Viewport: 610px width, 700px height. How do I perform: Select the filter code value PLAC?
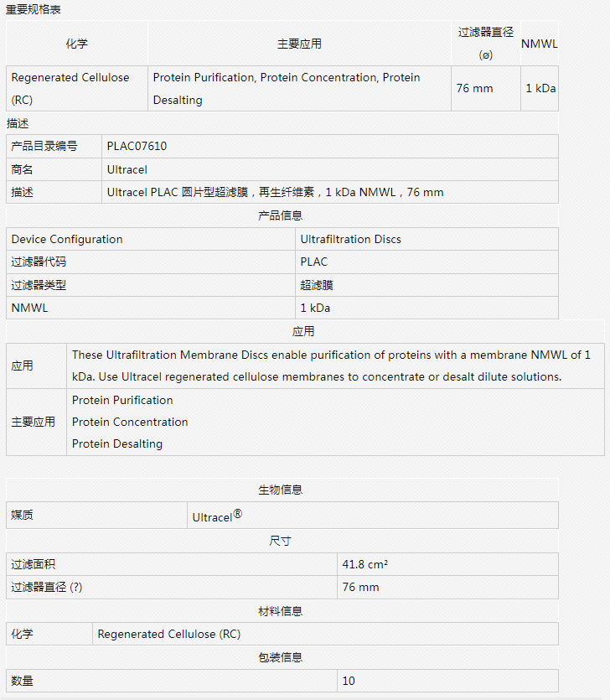coord(313,262)
